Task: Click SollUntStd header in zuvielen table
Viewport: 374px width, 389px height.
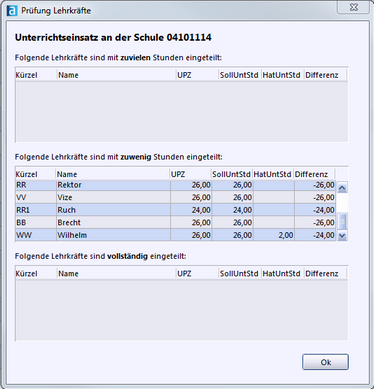Action: point(240,75)
